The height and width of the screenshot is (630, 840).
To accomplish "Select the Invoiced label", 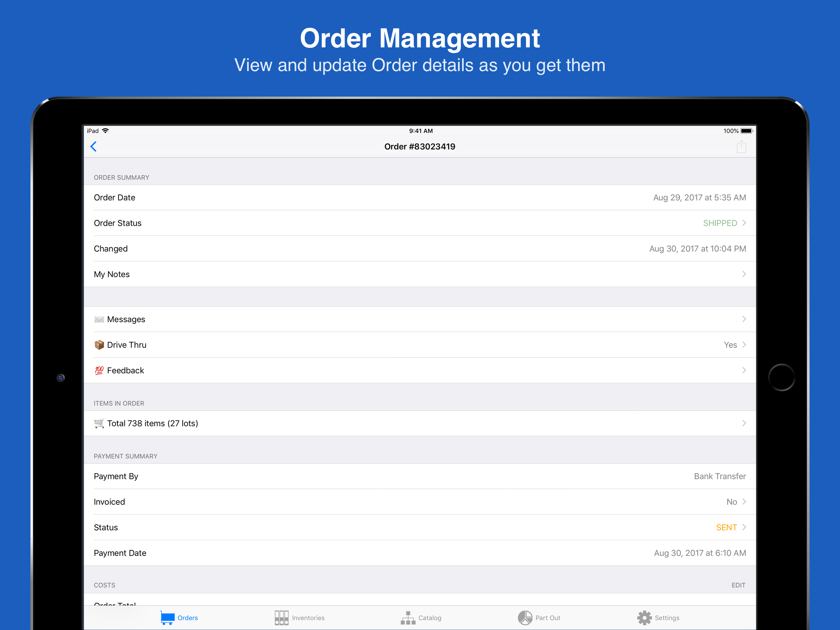I will 109,502.
